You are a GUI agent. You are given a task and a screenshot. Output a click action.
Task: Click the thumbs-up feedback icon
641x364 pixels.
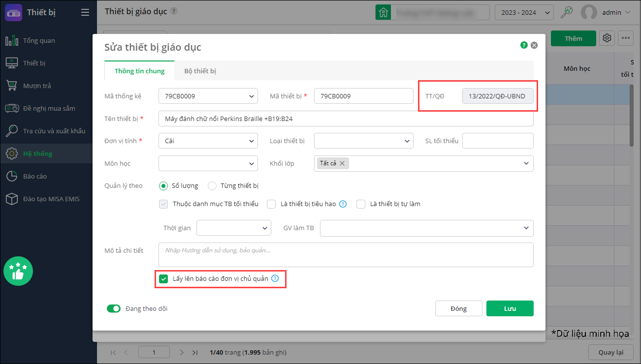pos(18,271)
